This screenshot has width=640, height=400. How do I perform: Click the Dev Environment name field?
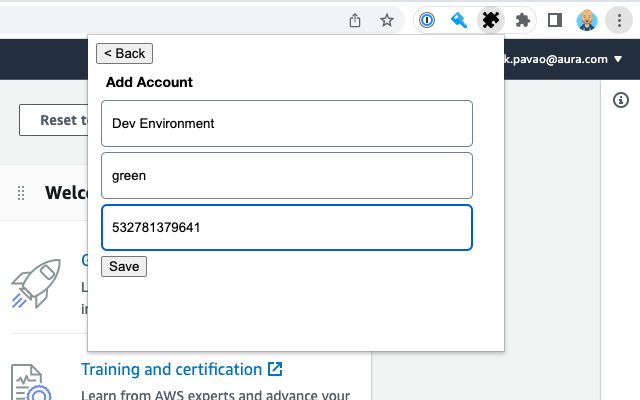tap(287, 123)
